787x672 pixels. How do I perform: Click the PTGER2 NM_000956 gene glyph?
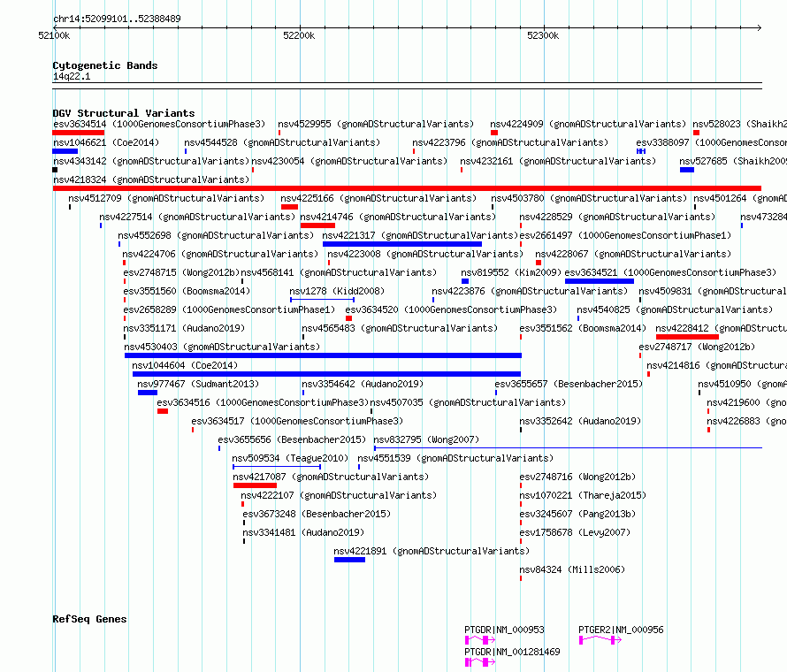tap(600, 640)
